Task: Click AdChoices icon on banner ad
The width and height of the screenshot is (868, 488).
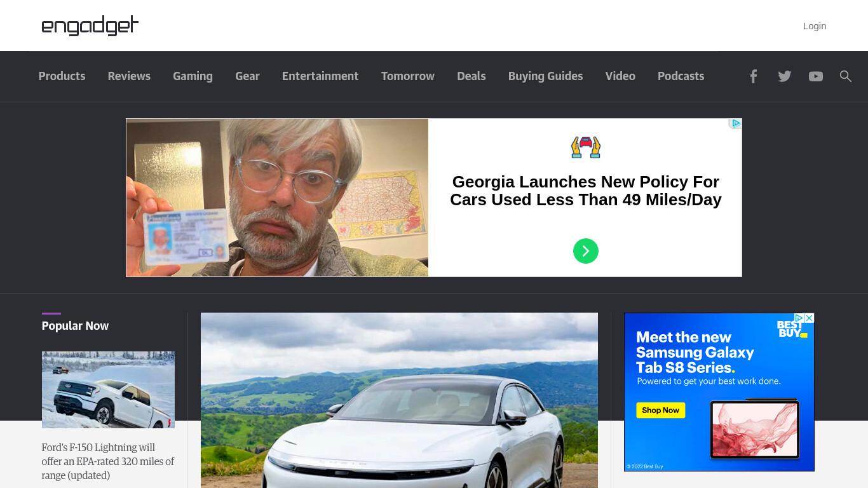Action: pos(736,123)
